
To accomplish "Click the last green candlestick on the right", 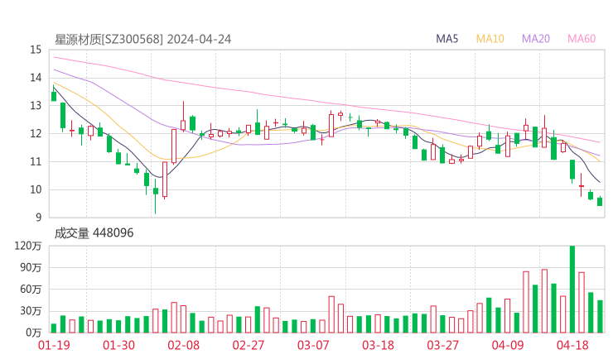I will 600,201.
